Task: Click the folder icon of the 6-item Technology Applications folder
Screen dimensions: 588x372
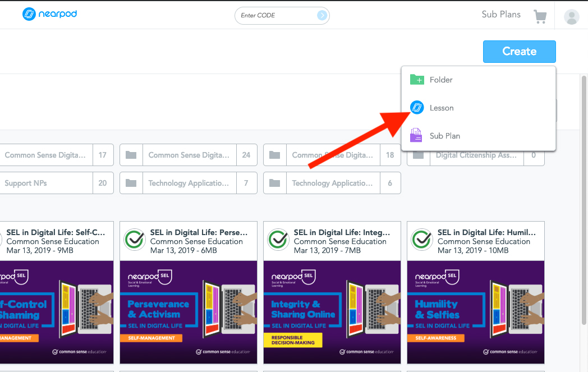Action: 274,183
